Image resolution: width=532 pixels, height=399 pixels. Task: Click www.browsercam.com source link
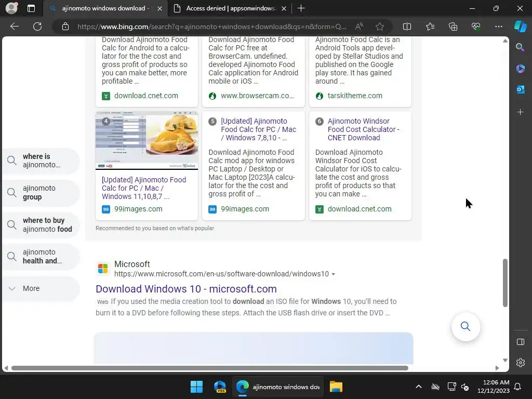[x=257, y=96]
